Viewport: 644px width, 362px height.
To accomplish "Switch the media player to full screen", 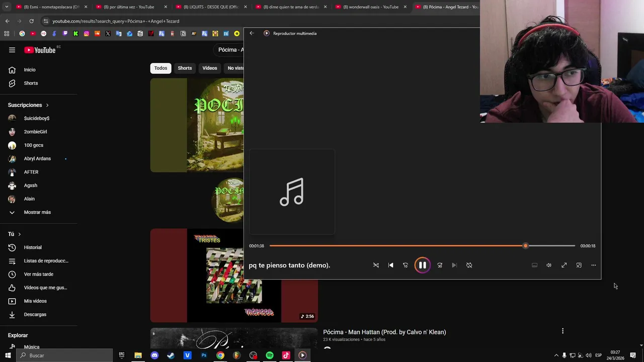I will tap(564, 265).
